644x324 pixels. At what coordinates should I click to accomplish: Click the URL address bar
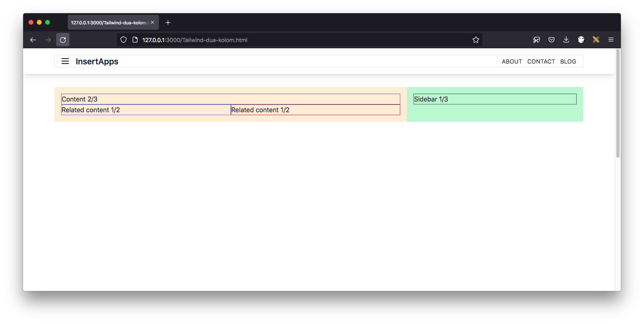click(299, 40)
